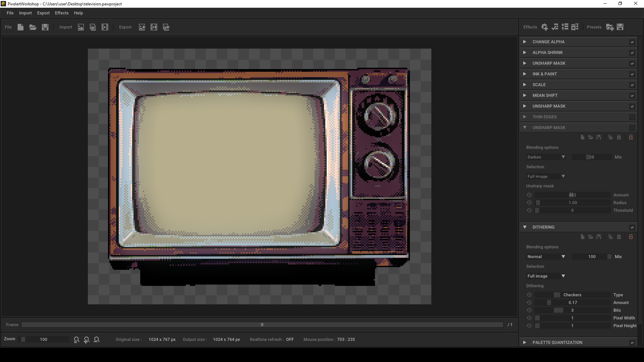Collapse the DITHERING effect

click(525, 227)
